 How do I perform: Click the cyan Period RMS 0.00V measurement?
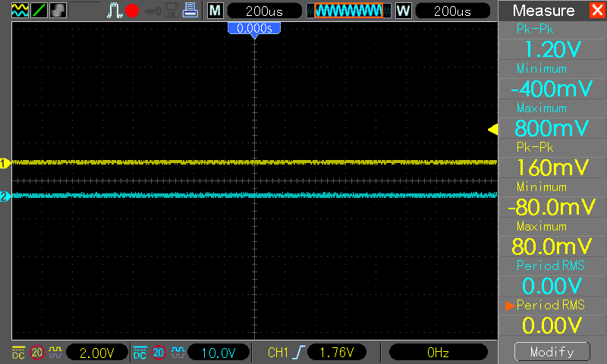click(x=552, y=286)
